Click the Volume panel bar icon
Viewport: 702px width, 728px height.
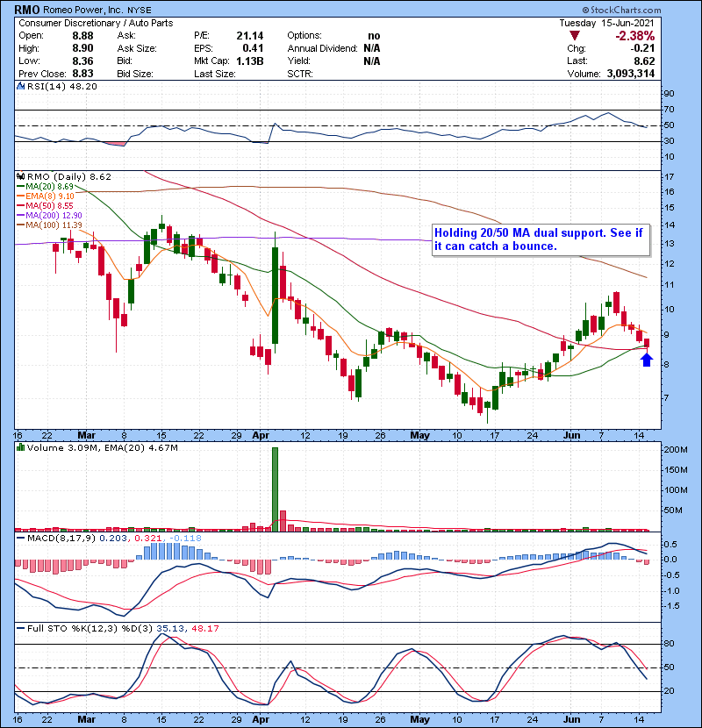pos(19,449)
